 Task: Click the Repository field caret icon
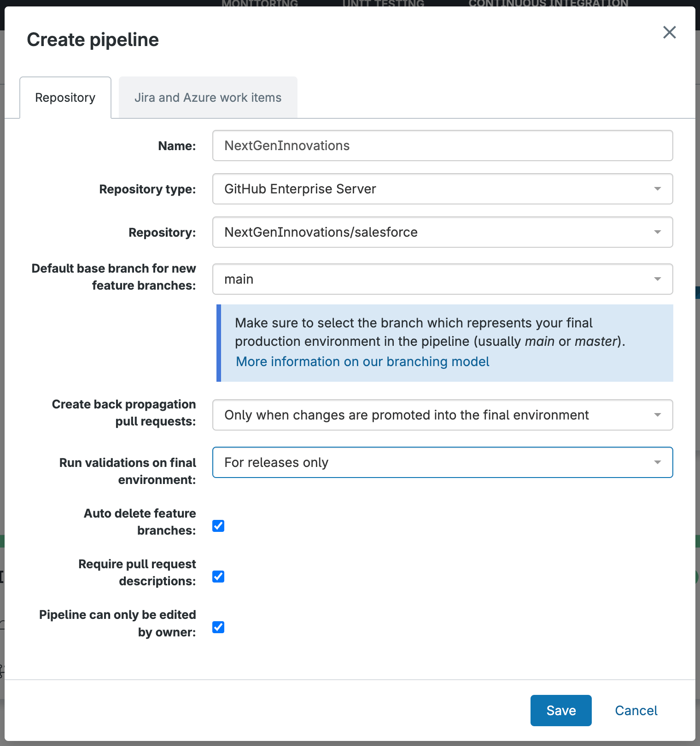pyautogui.click(x=658, y=232)
